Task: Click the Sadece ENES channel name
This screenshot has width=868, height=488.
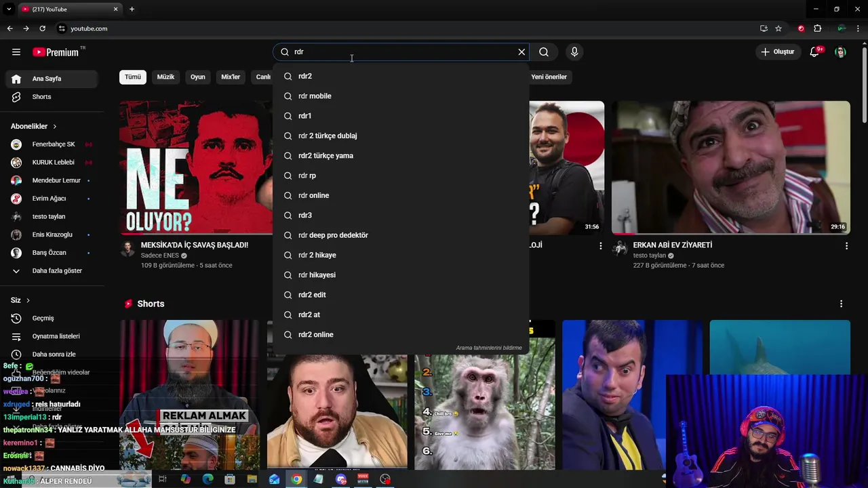Action: [159, 256]
